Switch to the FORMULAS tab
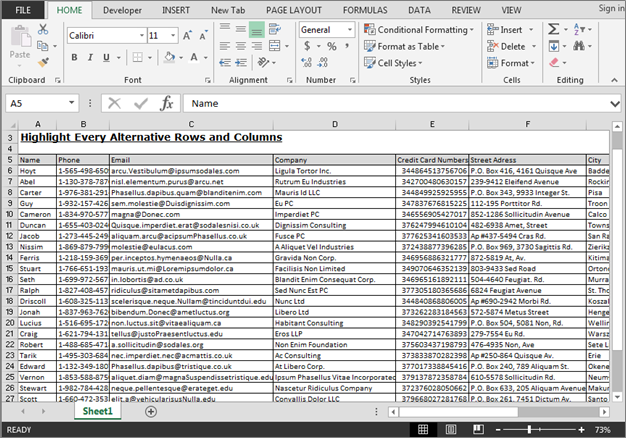The height and width of the screenshot is (438, 626). pos(365,10)
